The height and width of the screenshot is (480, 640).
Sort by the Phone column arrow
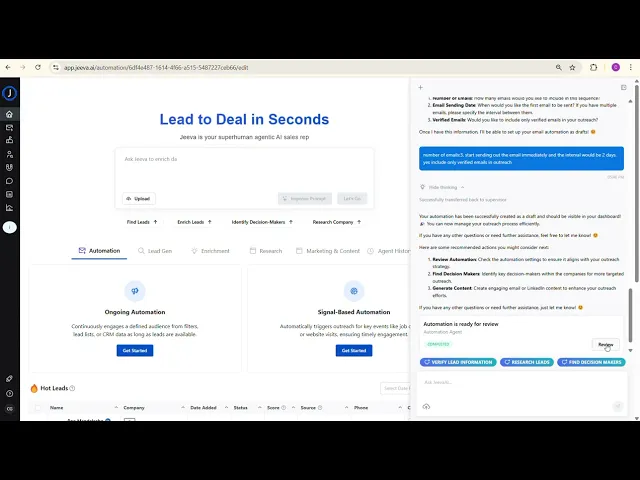coord(400,408)
